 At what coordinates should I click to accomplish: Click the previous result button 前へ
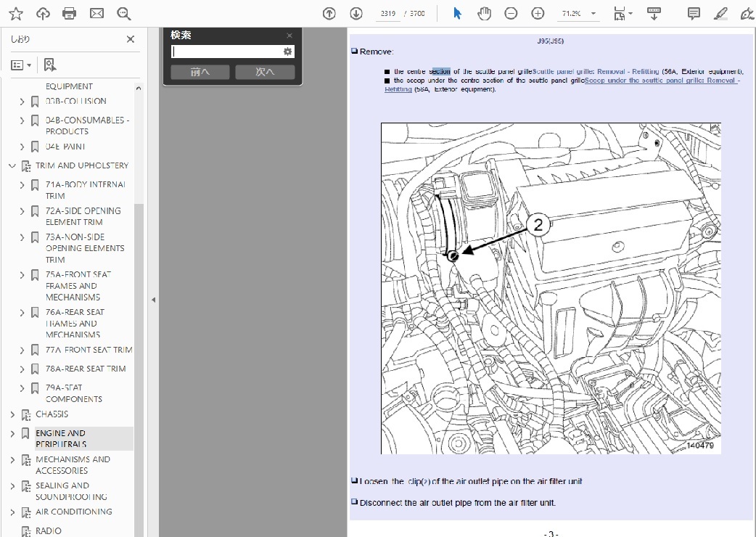(200, 72)
